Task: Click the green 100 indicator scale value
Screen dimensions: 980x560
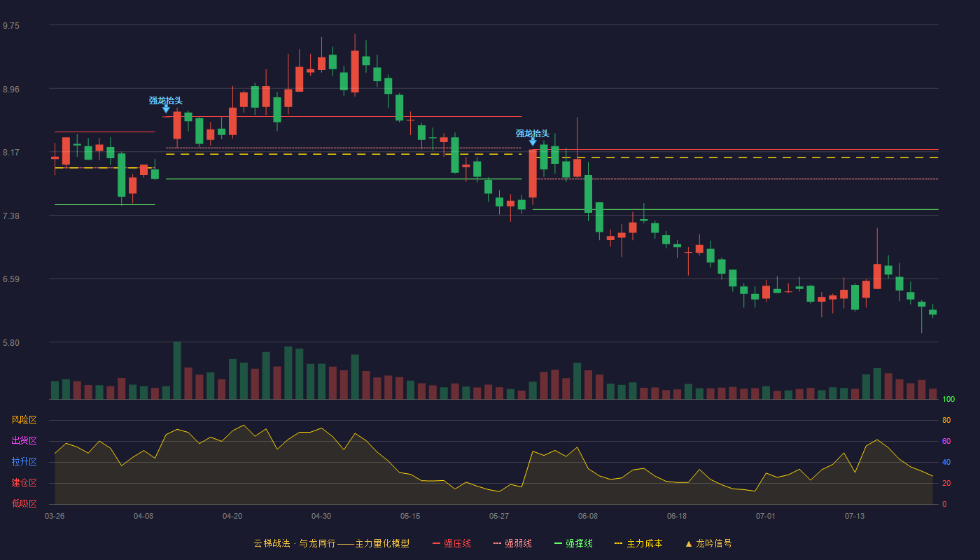Action: pyautogui.click(x=948, y=400)
